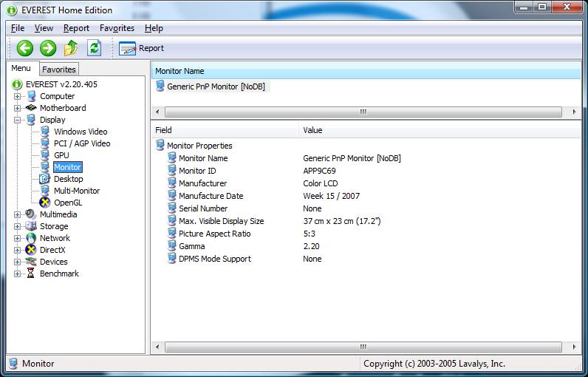This screenshot has width=588, height=377.
Task: Expand the Devices tree node
Action: 17,262
